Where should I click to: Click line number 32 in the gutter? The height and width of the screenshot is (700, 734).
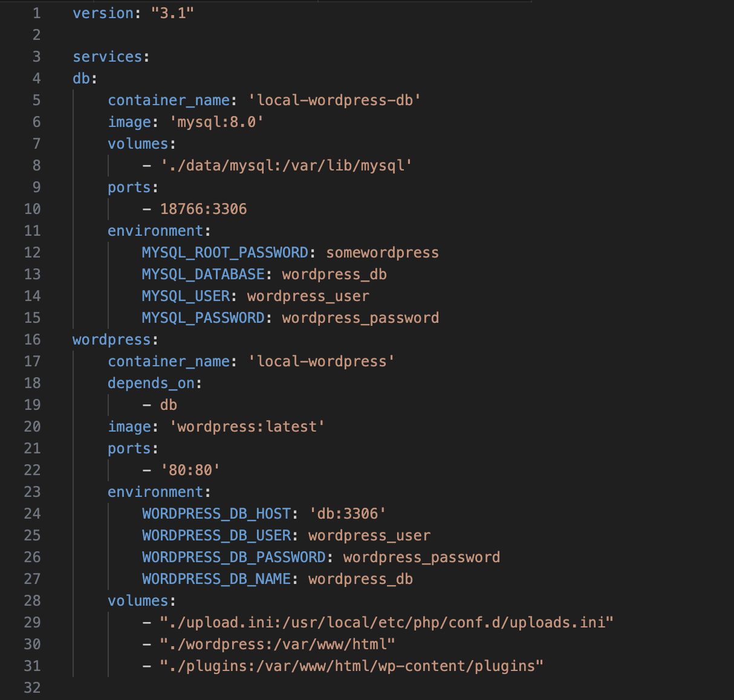32,688
